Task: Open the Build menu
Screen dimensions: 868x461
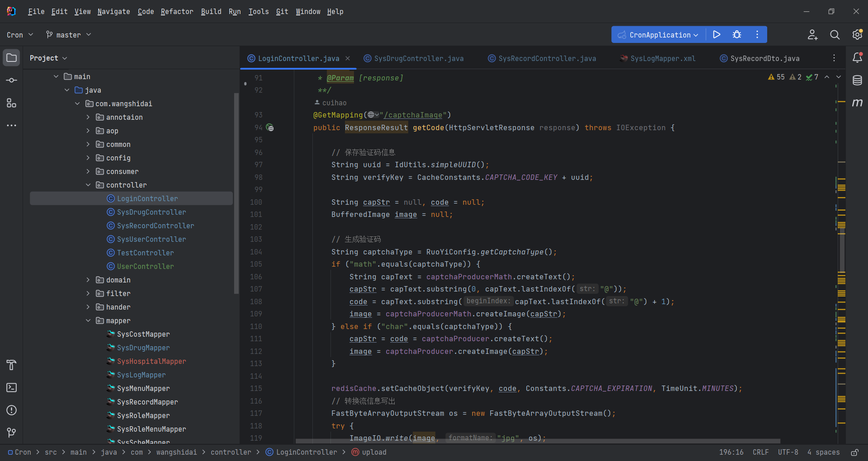Action: click(211, 11)
